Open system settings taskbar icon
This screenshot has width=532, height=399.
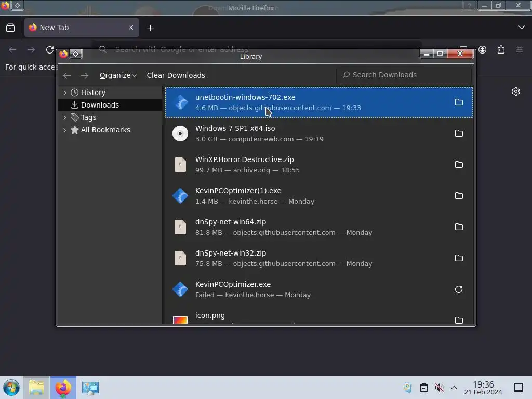(x=90, y=388)
